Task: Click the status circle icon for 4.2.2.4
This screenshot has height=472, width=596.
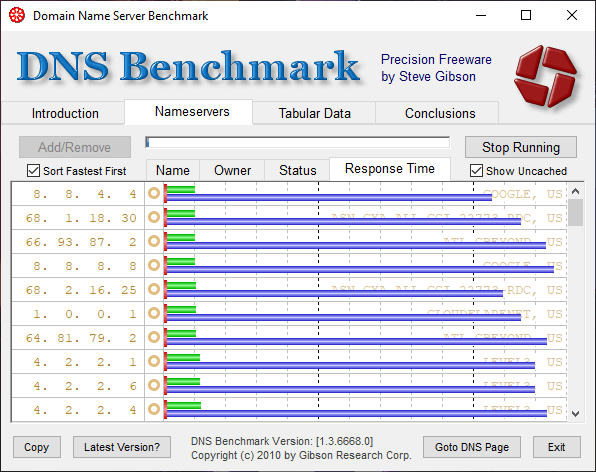Action: coord(154,409)
